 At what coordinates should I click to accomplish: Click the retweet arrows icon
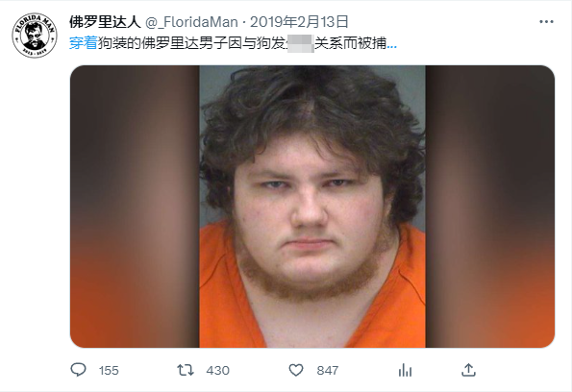pos(186,370)
